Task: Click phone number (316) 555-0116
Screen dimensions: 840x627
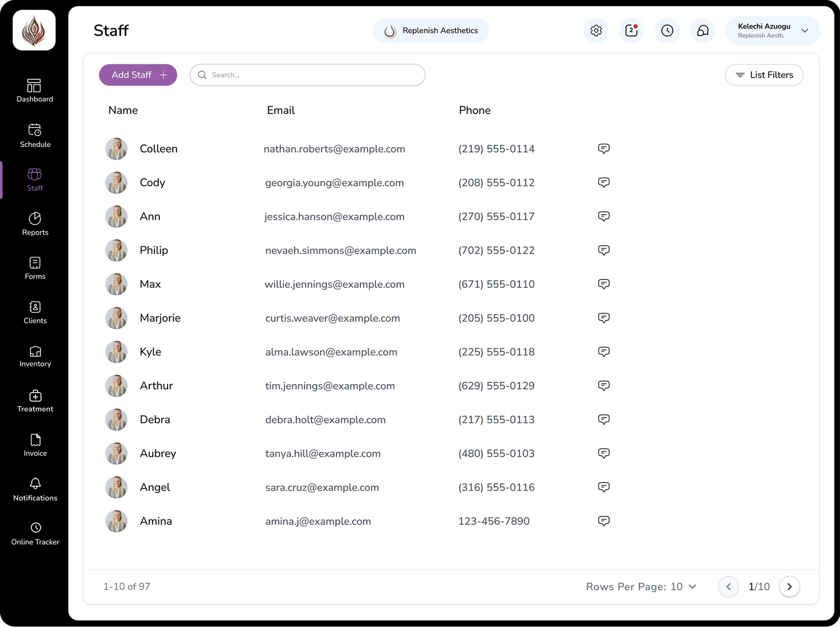Action: 496,487
